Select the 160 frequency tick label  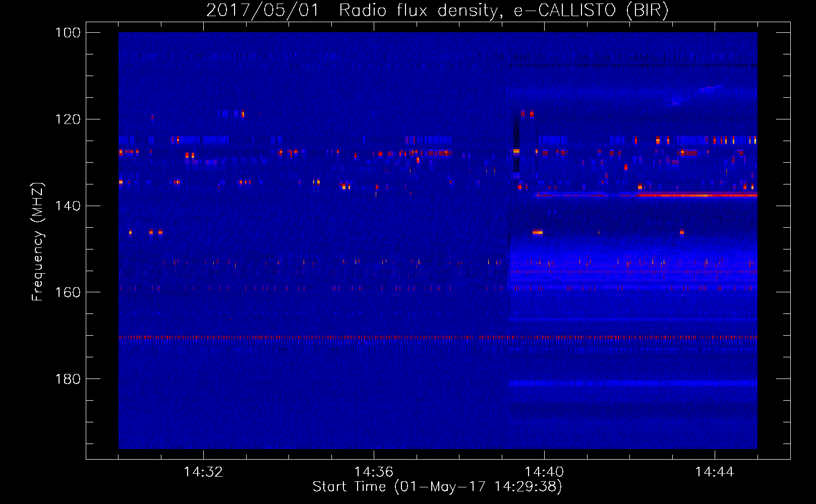pyautogui.click(x=68, y=292)
